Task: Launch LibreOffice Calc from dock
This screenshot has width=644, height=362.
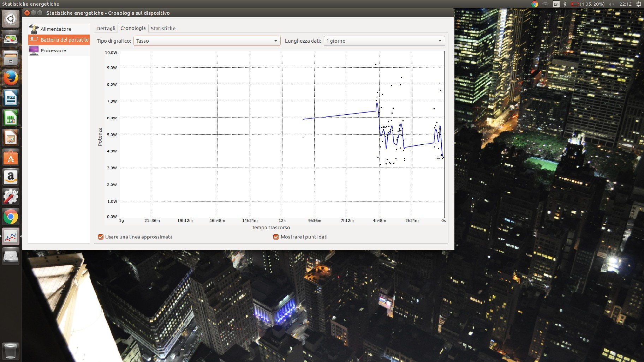Action: tap(11, 118)
